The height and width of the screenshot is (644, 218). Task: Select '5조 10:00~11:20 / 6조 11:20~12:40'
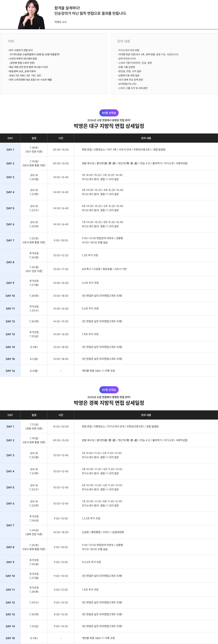pos(102,485)
